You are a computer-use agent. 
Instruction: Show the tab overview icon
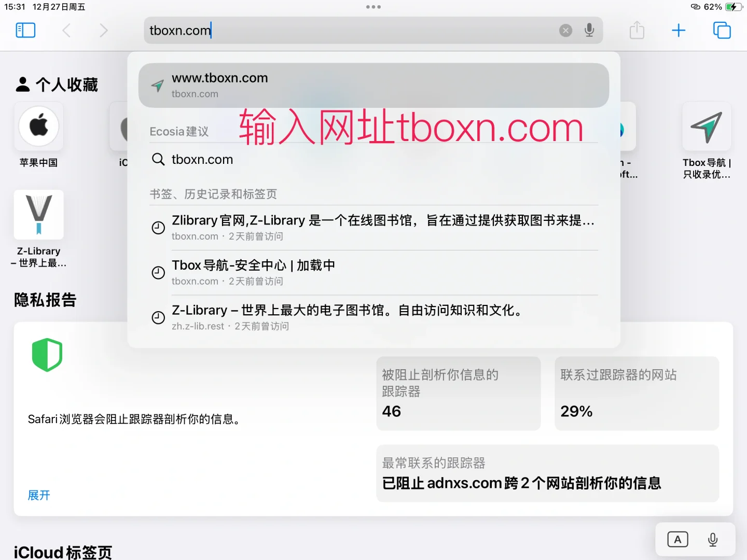pyautogui.click(x=722, y=30)
